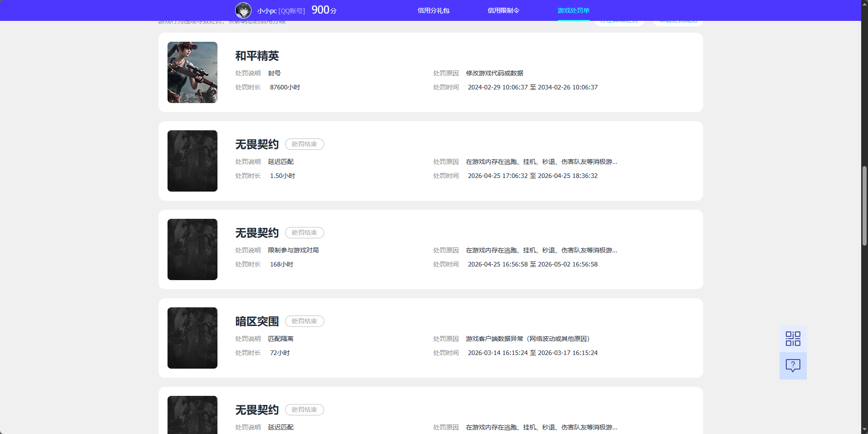Switch to the 信用分礼包 tab
The image size is (868, 434).
pyautogui.click(x=434, y=10)
